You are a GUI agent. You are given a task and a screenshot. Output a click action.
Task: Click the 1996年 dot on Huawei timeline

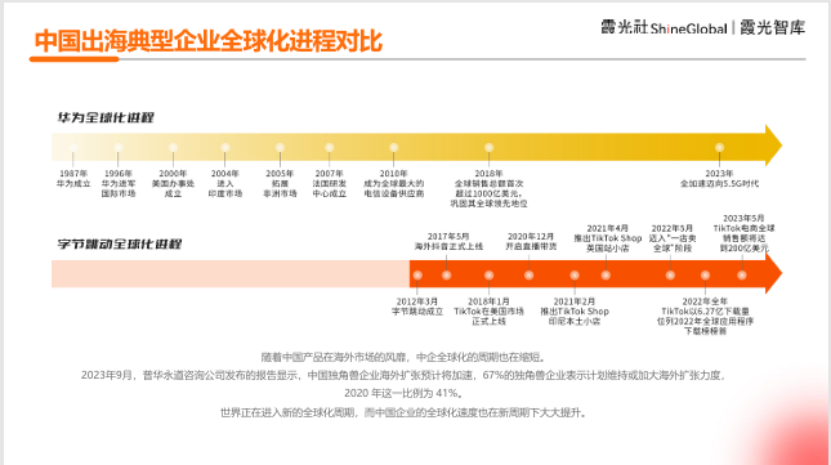(x=118, y=148)
